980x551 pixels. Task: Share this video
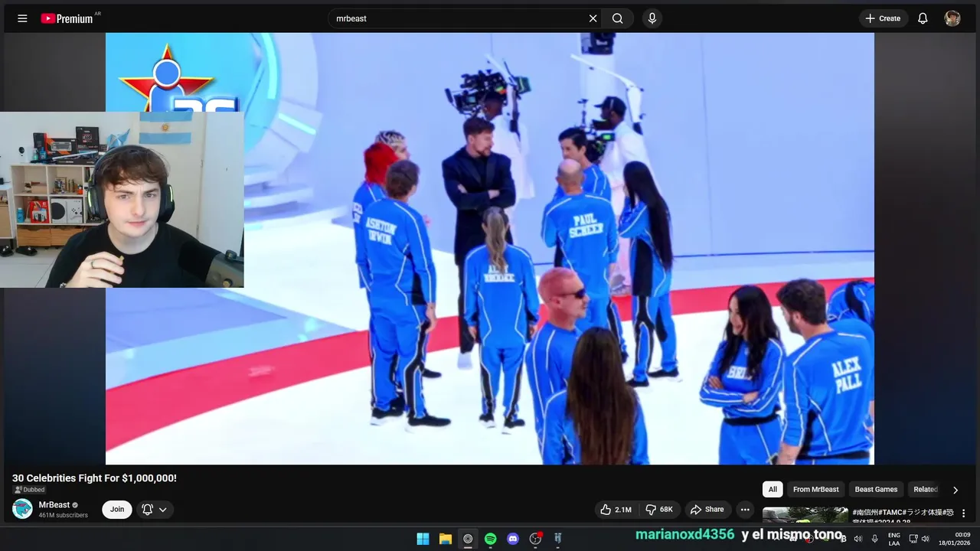(x=707, y=509)
